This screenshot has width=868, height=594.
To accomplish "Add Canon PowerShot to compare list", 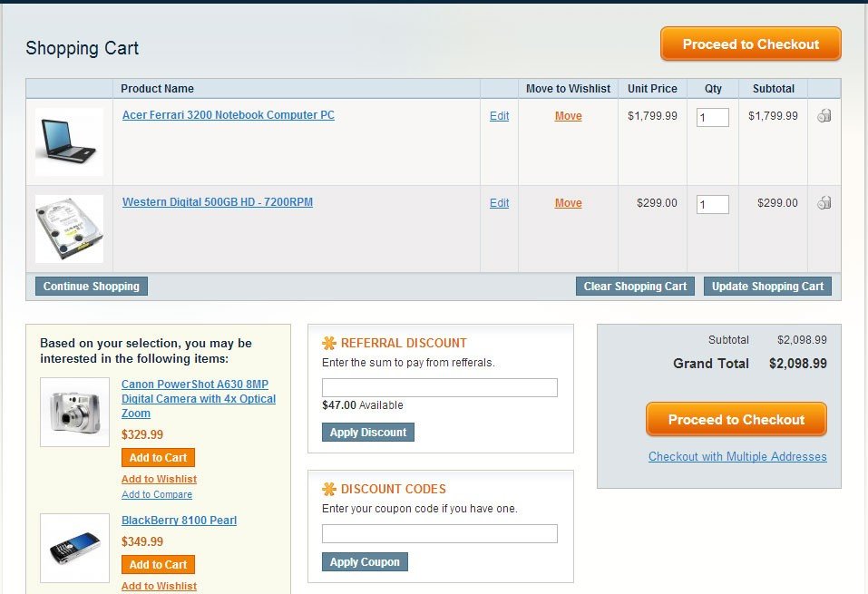I will tap(157, 494).
